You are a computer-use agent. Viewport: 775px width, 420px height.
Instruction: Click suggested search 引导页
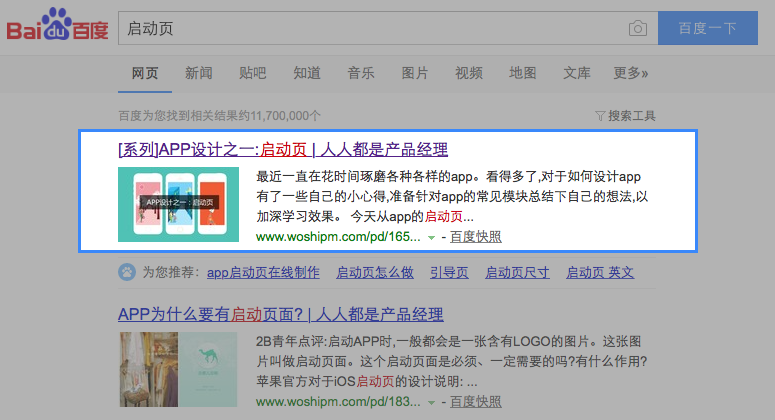pyautogui.click(x=449, y=272)
